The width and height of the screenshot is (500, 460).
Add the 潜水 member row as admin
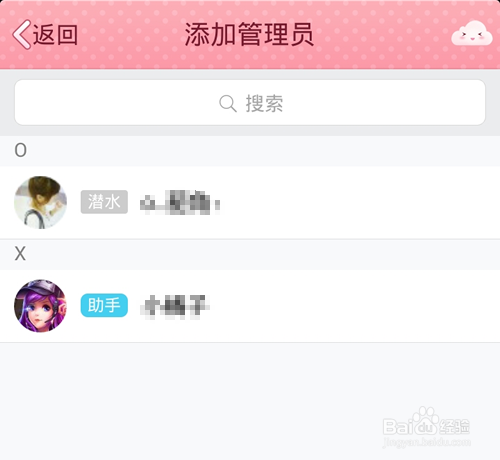pyautogui.click(x=250, y=202)
